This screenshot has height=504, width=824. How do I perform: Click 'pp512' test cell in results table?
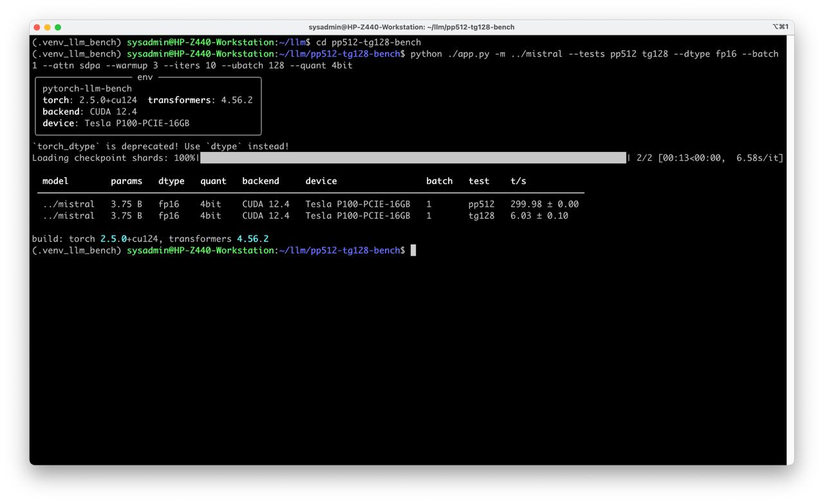(482, 205)
